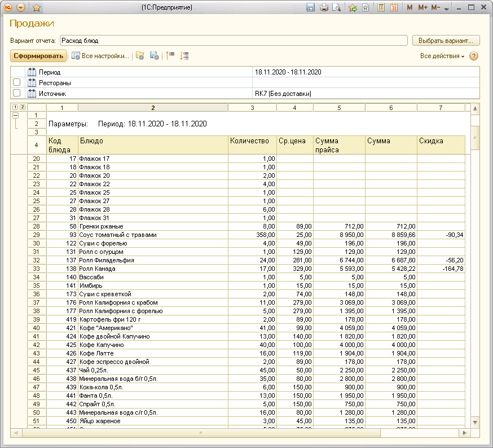Open the main menu round arrow button
This screenshot has width=493, height=448.
click(x=21, y=7)
